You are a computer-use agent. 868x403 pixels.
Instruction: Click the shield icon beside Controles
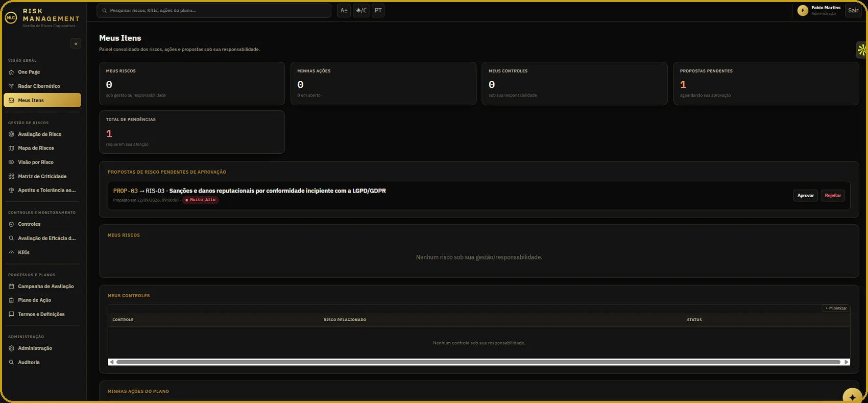(11, 224)
